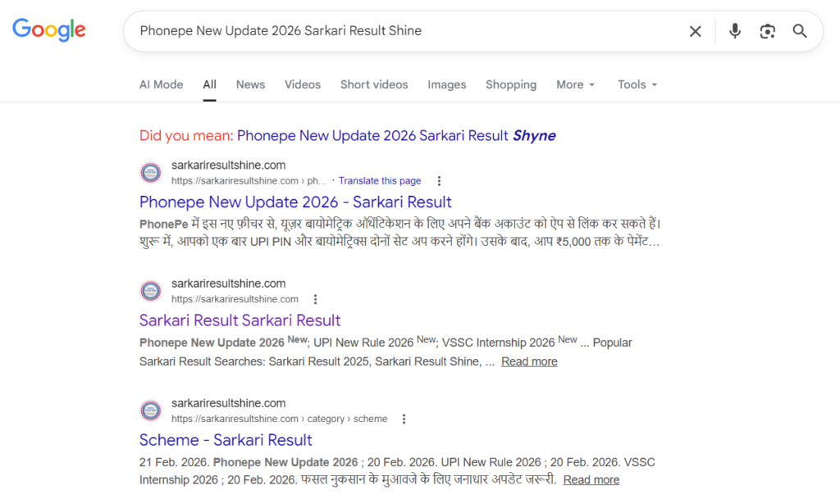Clear the search box with X icon

click(x=695, y=31)
